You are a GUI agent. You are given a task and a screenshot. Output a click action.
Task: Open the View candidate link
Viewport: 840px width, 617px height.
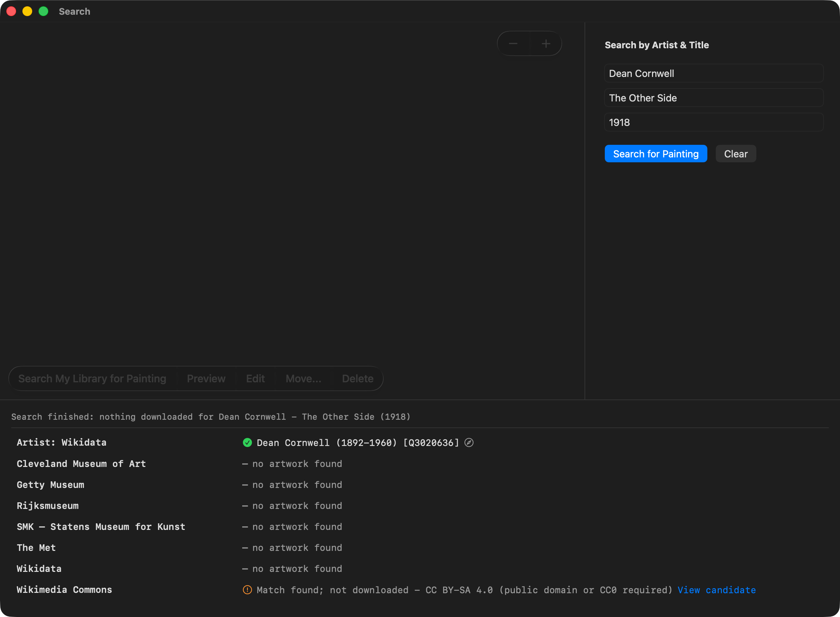717,590
